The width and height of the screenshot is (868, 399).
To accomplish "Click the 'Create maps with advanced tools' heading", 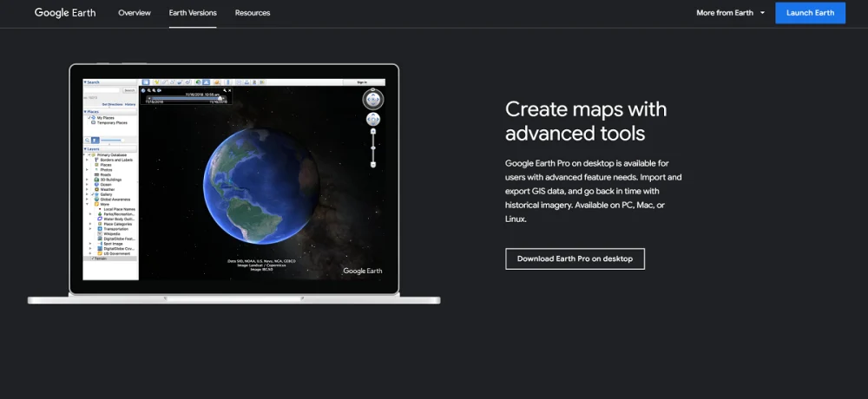I will pyautogui.click(x=586, y=121).
